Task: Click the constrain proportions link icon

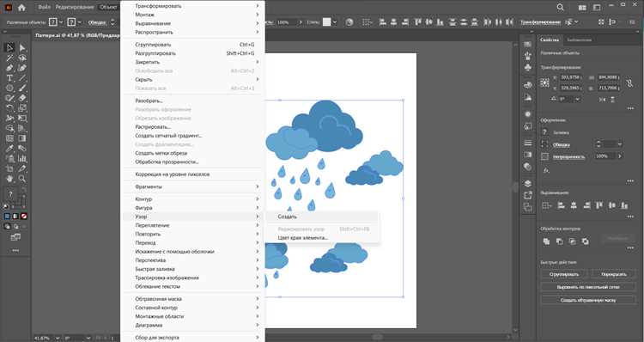Action: point(629,83)
